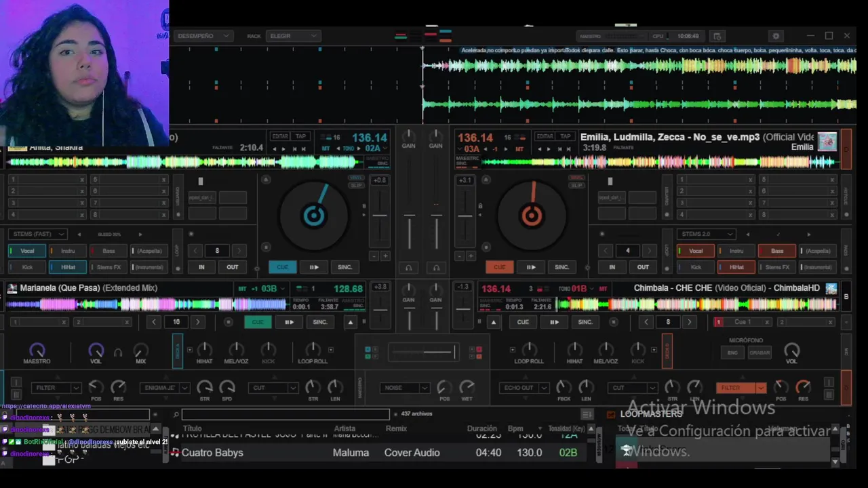Open the rack ELEGIR dropdown

(x=293, y=36)
